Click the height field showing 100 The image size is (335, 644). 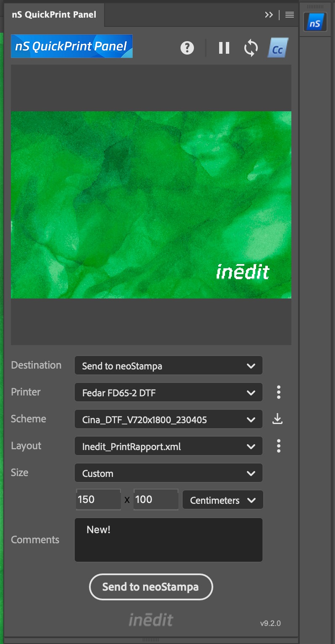(156, 500)
